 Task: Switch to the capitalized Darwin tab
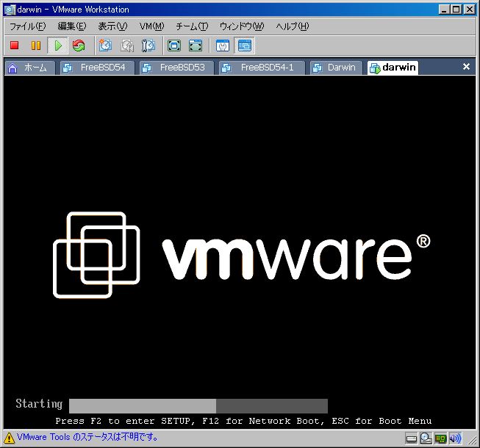(336, 68)
